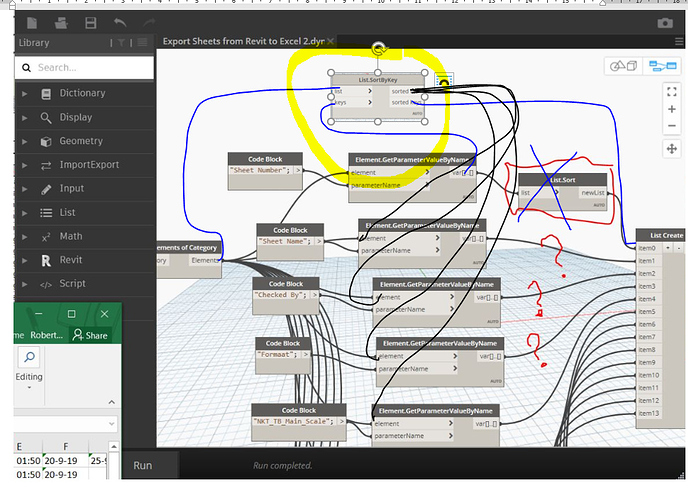Click Excel scrollbar up arrow
The height and width of the screenshot is (500, 688).
click(114, 446)
